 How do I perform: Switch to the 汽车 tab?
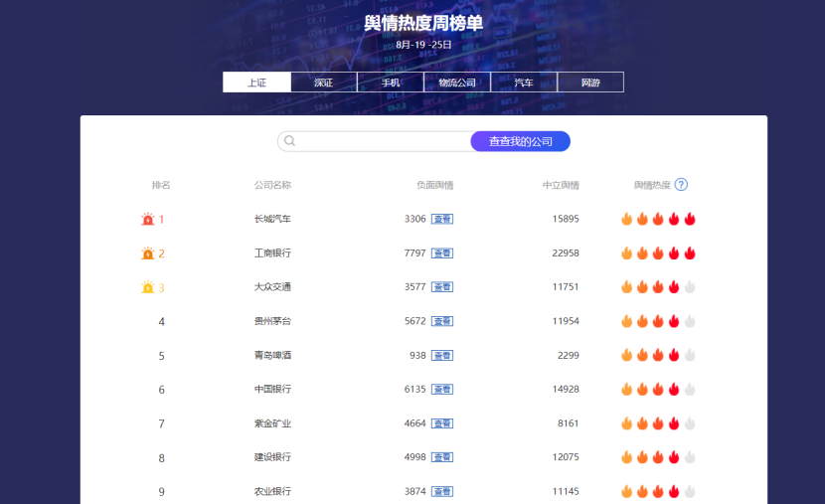click(524, 83)
